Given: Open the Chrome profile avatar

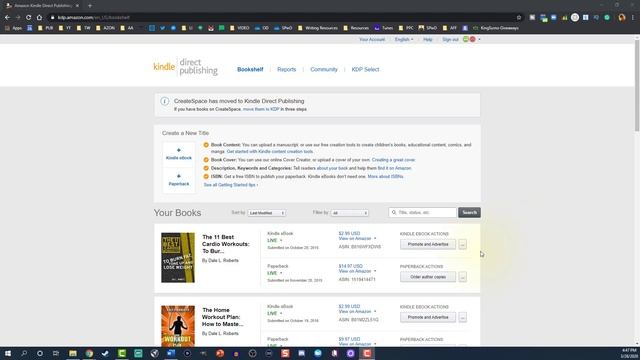Looking at the screenshot, I should click(622, 18).
